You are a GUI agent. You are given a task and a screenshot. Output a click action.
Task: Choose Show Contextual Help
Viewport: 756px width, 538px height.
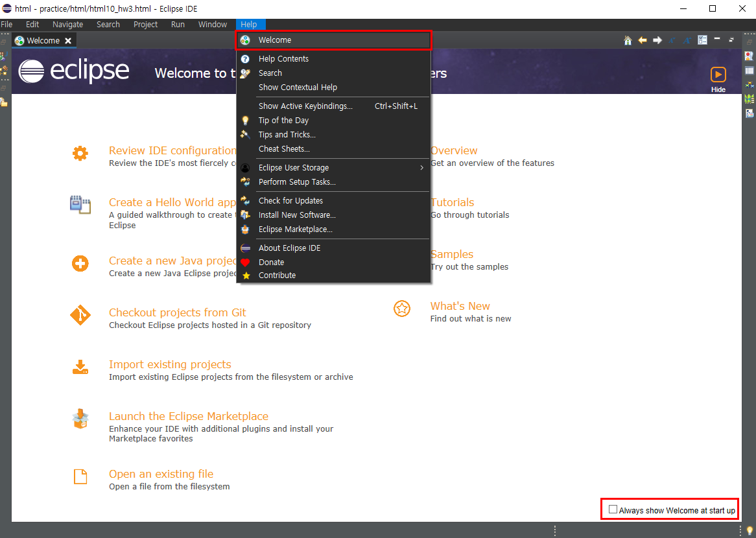point(333,88)
